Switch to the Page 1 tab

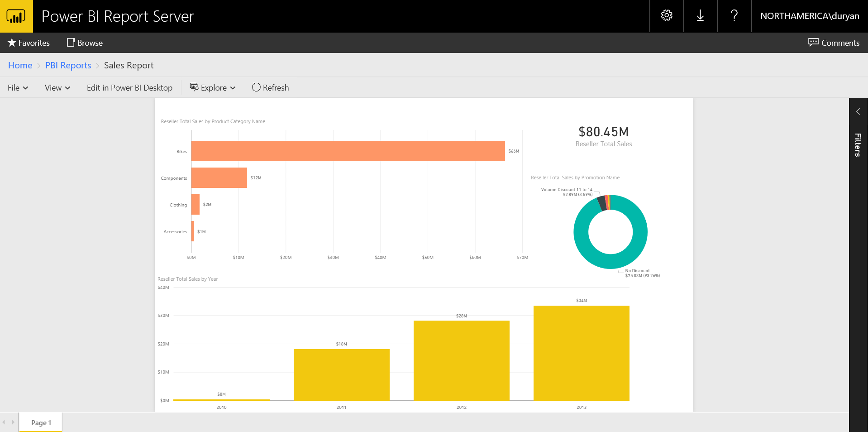point(41,422)
